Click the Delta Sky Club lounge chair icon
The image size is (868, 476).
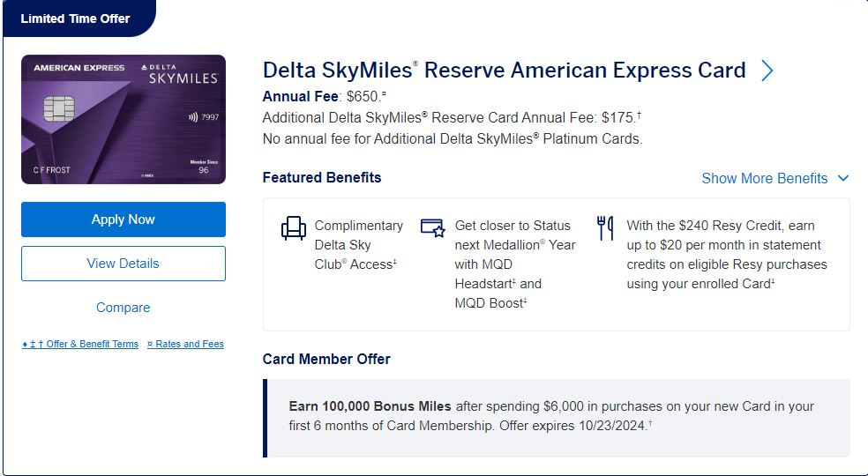[x=293, y=228]
